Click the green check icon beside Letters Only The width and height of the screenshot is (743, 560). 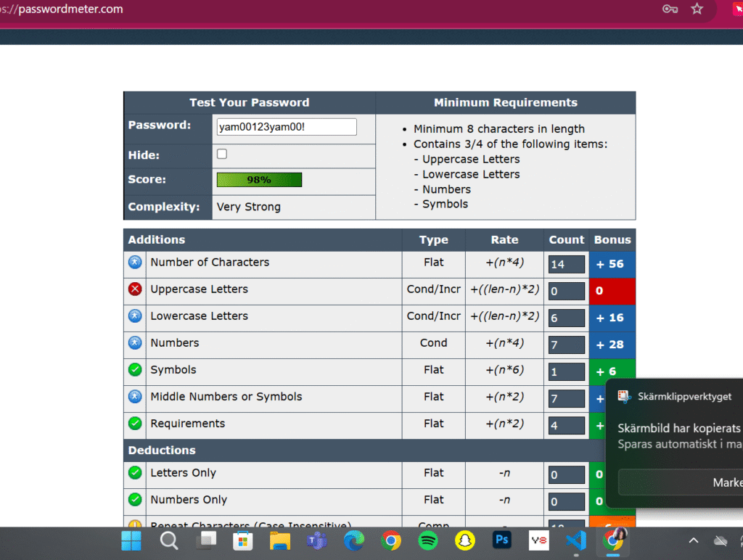point(135,472)
